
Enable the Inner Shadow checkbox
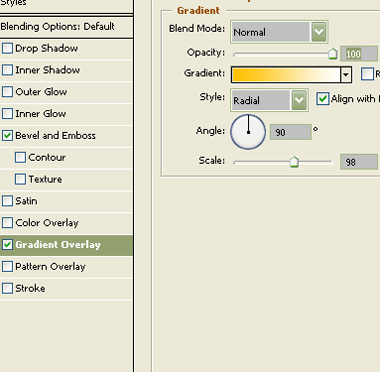[7, 70]
